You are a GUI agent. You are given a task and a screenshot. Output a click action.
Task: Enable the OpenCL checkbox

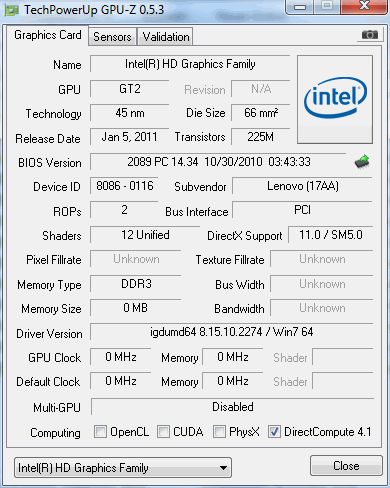[100, 431]
